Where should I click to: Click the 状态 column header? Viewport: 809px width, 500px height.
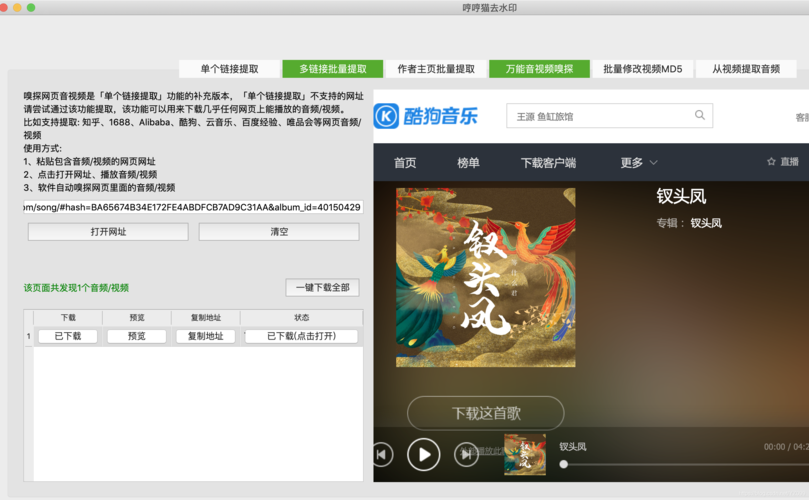tap(301, 317)
